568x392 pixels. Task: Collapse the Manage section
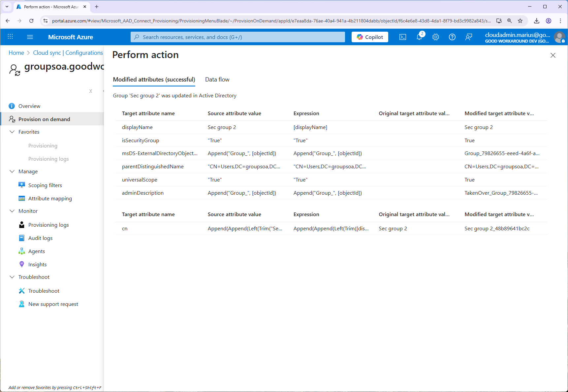point(12,171)
